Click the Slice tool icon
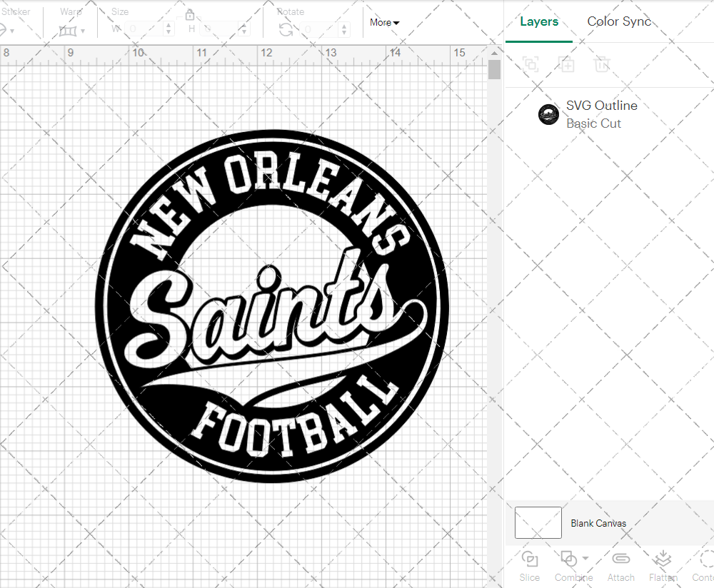 tap(530, 559)
